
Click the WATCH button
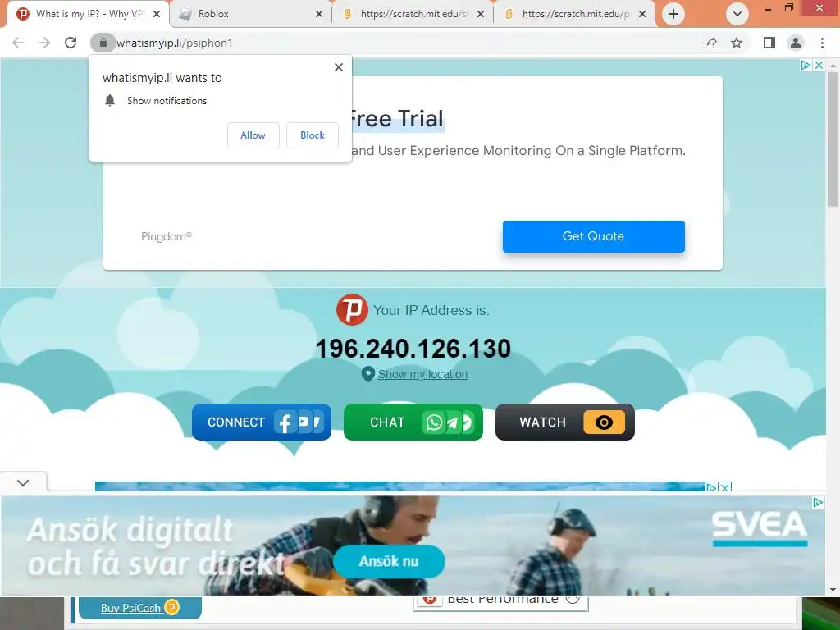[x=565, y=422]
